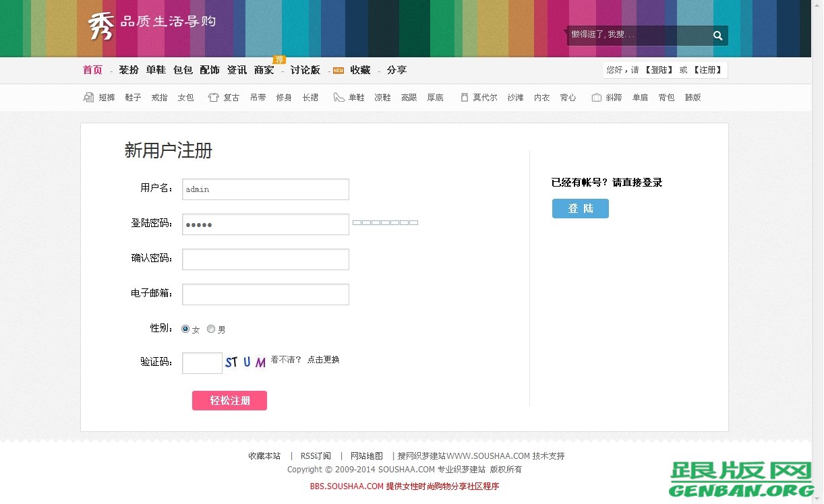This screenshot has width=824, height=504.
Task: Select the pants icon before 短裤
Action: (x=88, y=97)
